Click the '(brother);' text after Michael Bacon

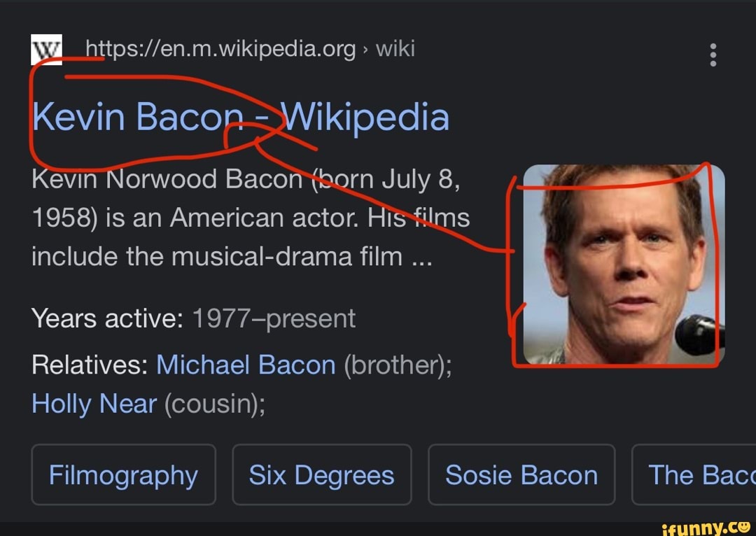[397, 365]
